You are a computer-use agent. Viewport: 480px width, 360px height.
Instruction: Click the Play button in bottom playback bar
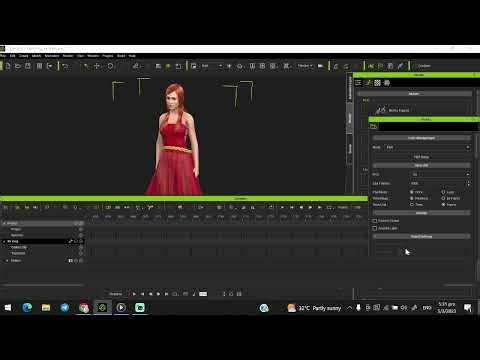(134, 294)
